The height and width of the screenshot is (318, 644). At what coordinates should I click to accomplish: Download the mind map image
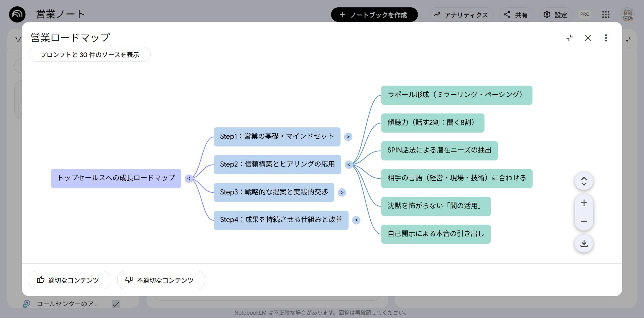tap(584, 243)
